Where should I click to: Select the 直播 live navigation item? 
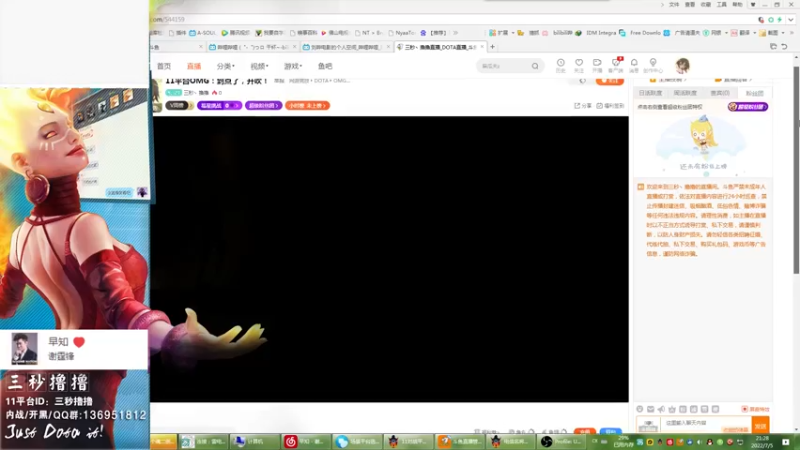pos(194,66)
